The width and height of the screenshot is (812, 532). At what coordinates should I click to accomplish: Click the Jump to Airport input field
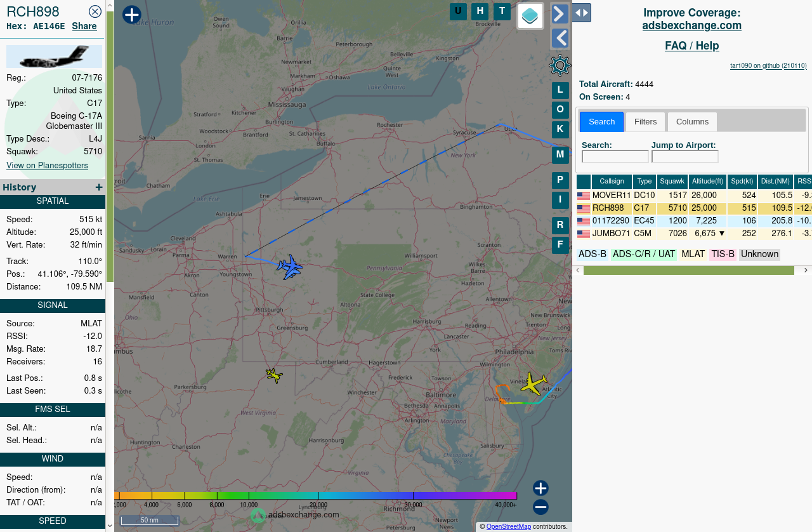pyautogui.click(x=684, y=157)
